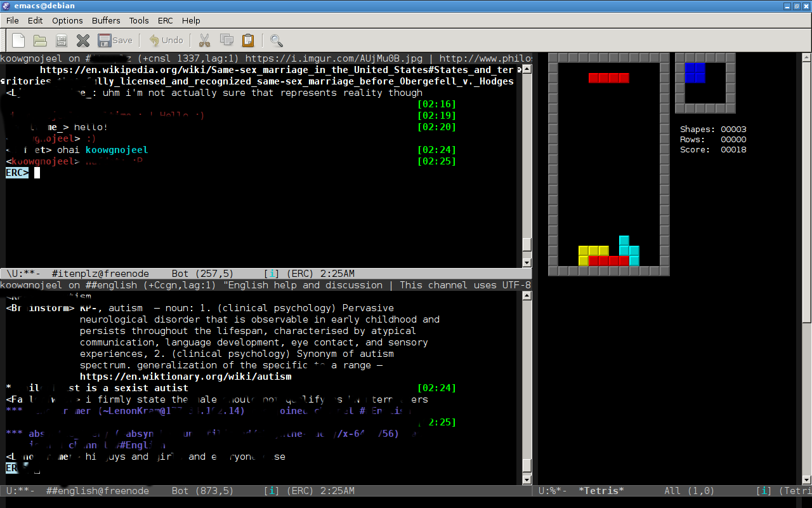This screenshot has height=508, width=812.
Task: Open the File menu
Action: pos(12,20)
